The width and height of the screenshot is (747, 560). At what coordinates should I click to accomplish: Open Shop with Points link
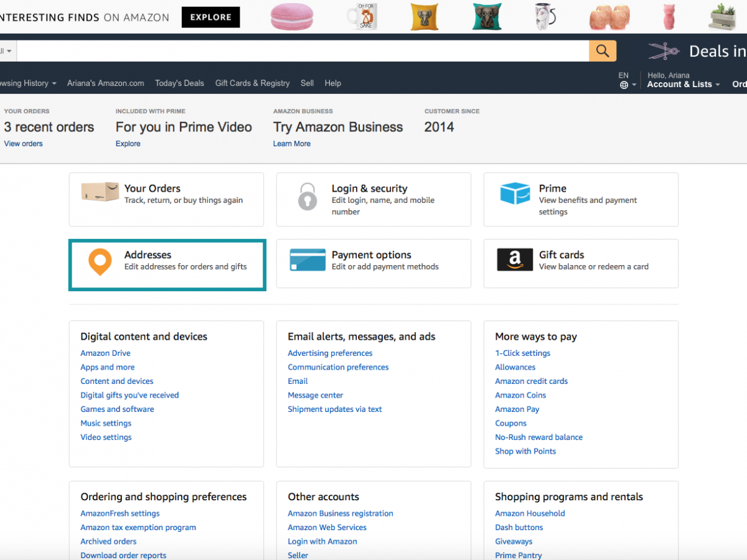(525, 451)
